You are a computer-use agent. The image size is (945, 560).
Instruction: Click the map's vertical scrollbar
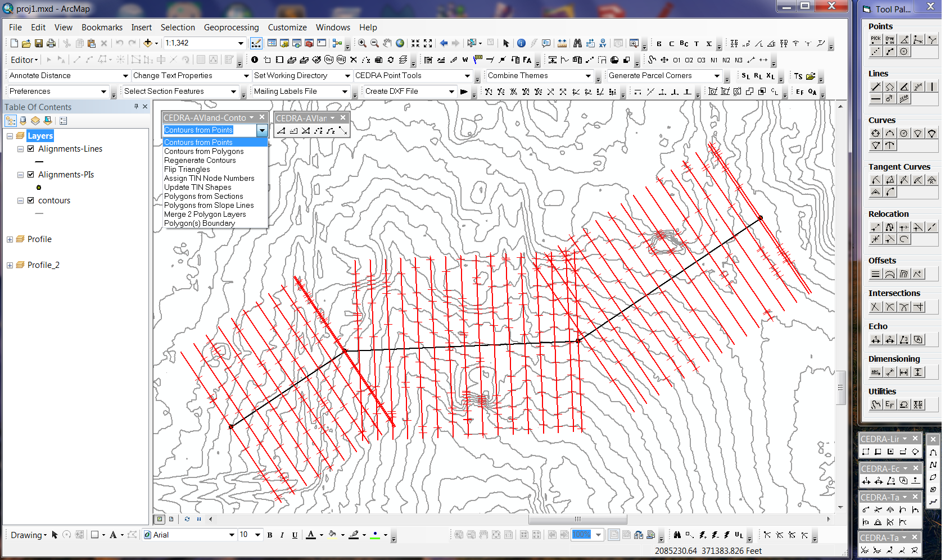(840, 388)
